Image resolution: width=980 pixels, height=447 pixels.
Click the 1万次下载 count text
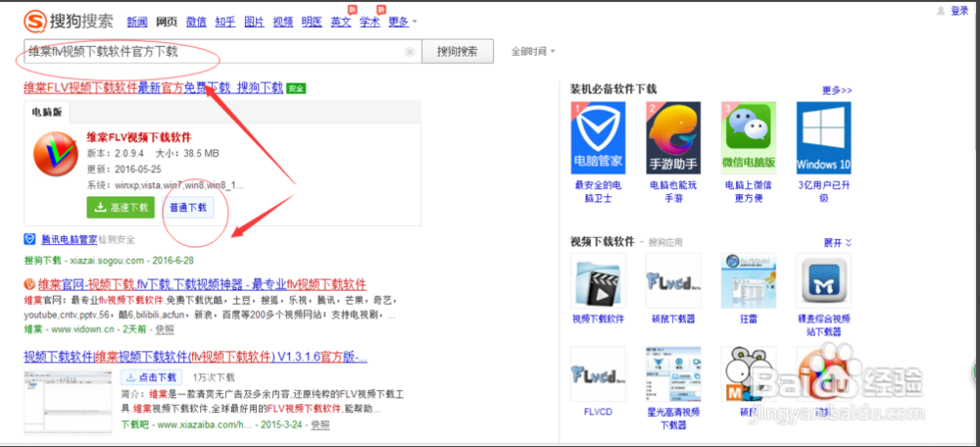click(214, 377)
